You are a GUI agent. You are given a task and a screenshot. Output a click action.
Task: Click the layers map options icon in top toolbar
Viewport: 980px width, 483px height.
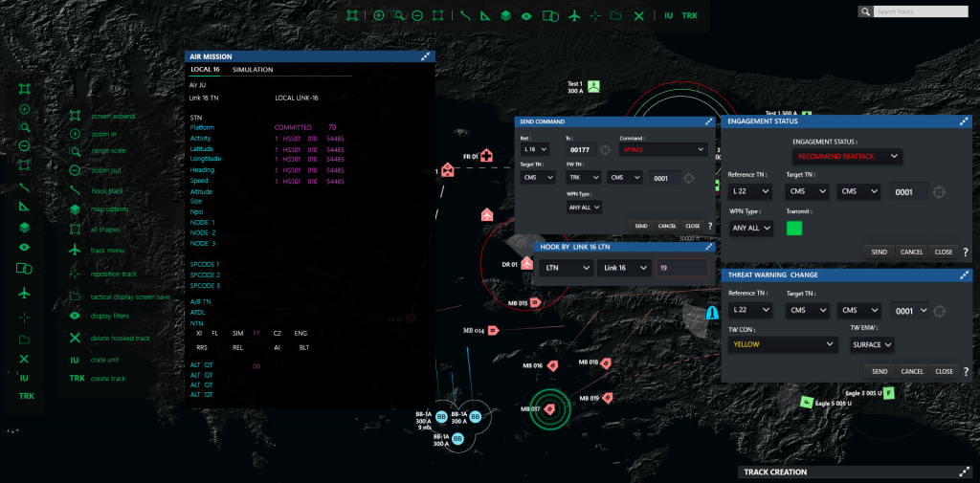tap(505, 15)
